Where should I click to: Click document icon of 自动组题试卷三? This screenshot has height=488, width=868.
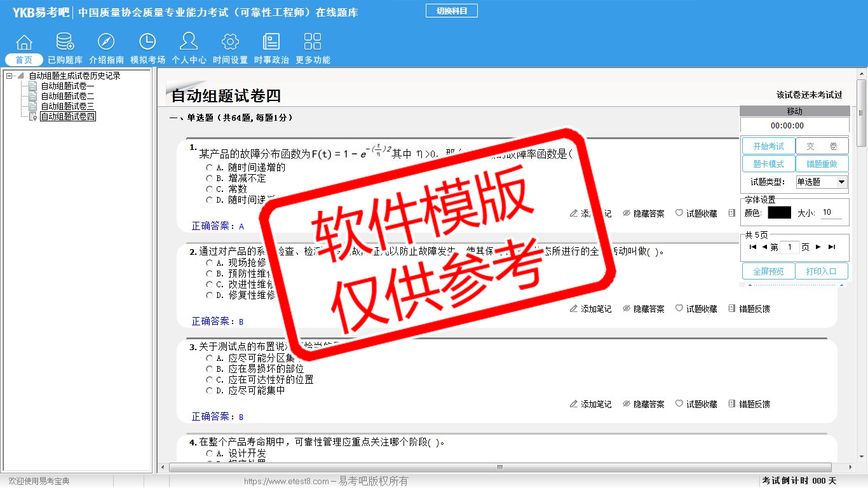pos(33,106)
